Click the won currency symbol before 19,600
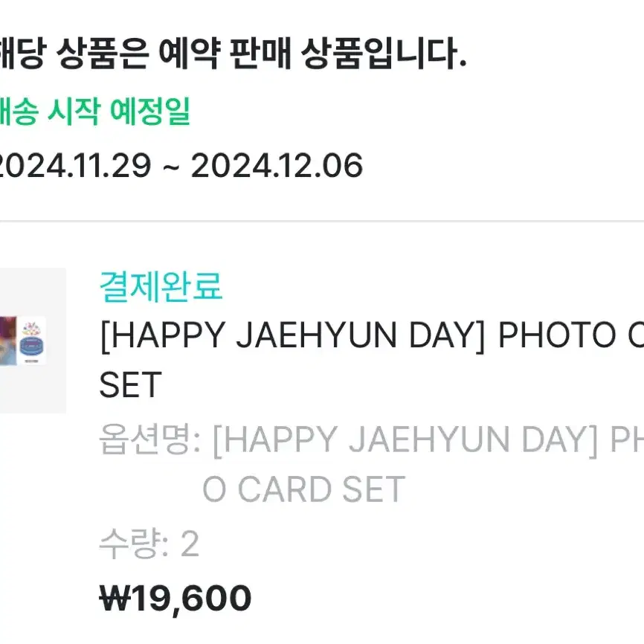Viewport: 644px width, 644px height. (115, 598)
